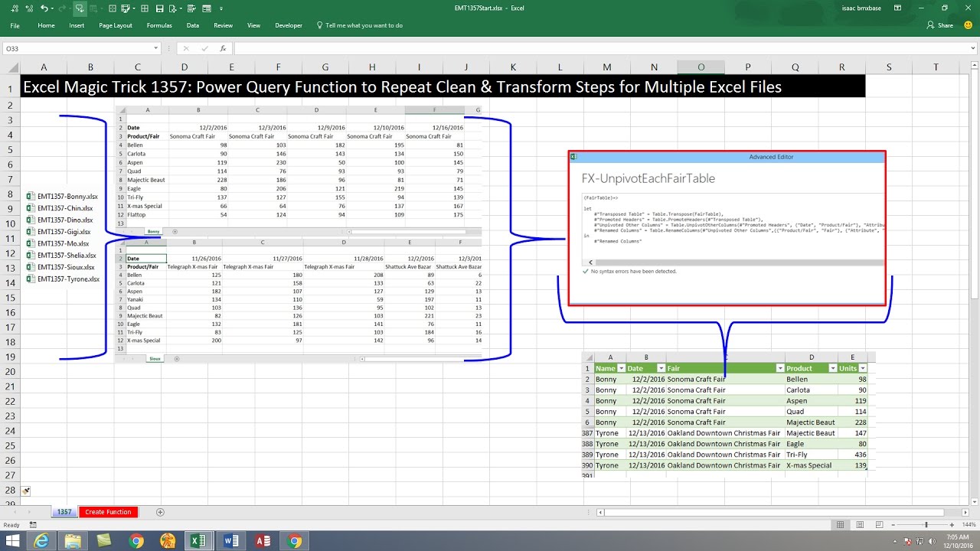This screenshot has width=980, height=551.
Task: Click the zoom out minus button
Action: pos(893,525)
